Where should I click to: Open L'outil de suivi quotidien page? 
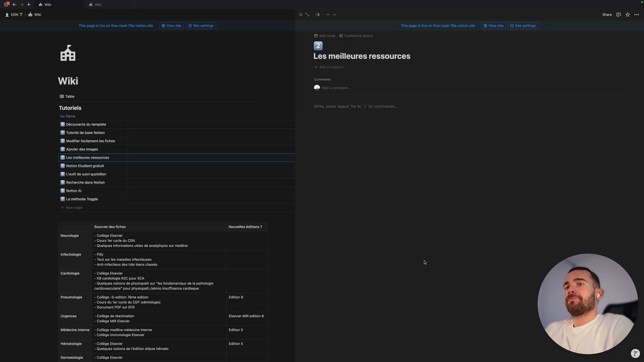pos(86,174)
